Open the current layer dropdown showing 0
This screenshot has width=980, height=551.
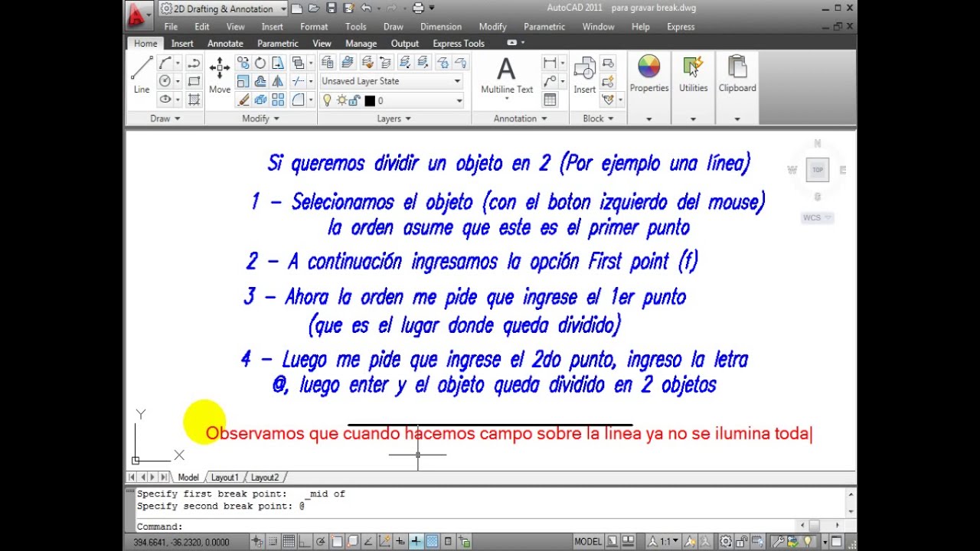pos(391,100)
